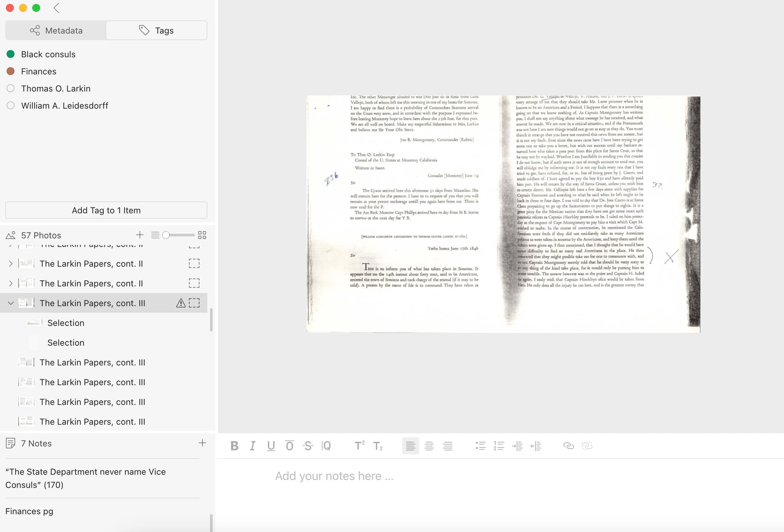Remove link with the unlink icon

pyautogui.click(x=587, y=446)
